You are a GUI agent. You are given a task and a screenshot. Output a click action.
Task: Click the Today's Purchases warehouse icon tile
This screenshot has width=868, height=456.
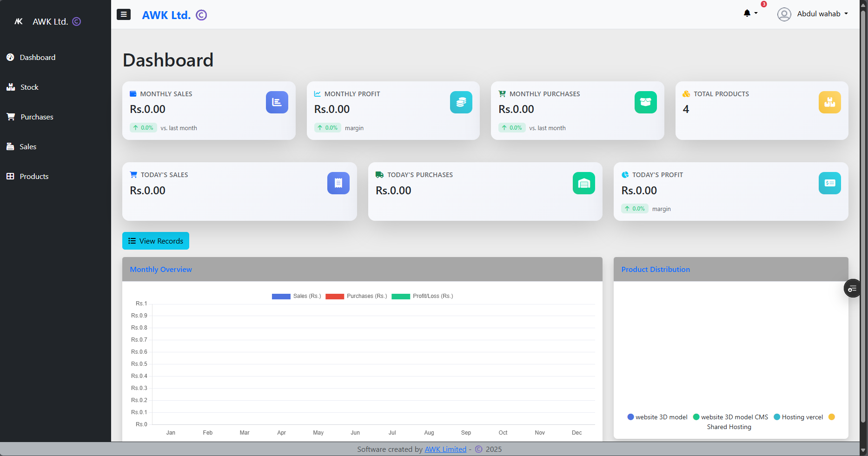pyautogui.click(x=584, y=183)
